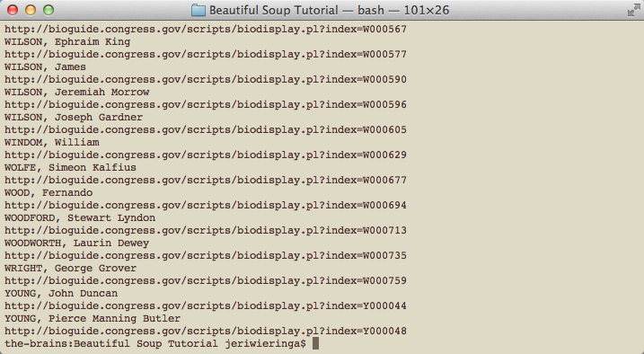Click the line 'WILSON, Joseph Gardner'
This screenshot has width=644, height=354.
[74, 117]
